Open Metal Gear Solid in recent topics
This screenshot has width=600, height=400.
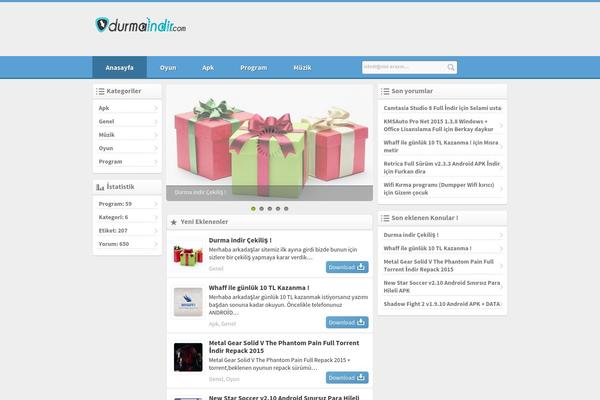439,266
